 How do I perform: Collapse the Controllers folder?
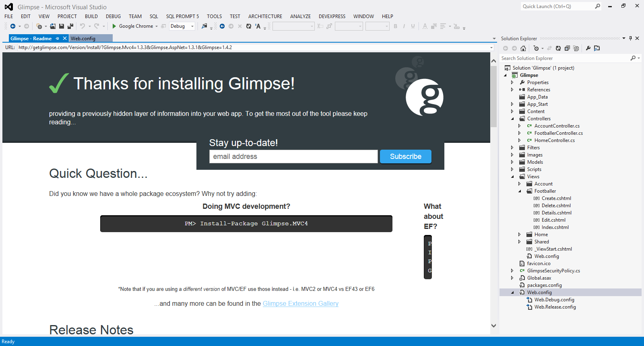pos(512,119)
